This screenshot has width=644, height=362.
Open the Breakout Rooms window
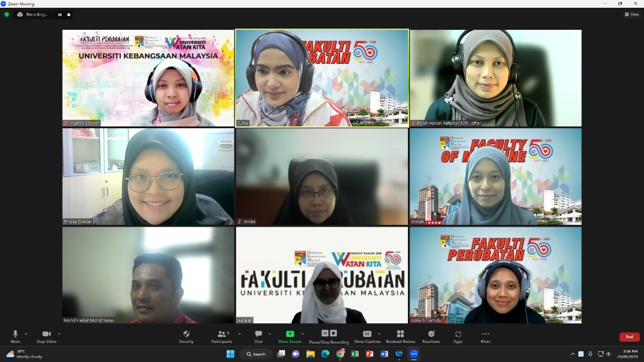(400, 335)
